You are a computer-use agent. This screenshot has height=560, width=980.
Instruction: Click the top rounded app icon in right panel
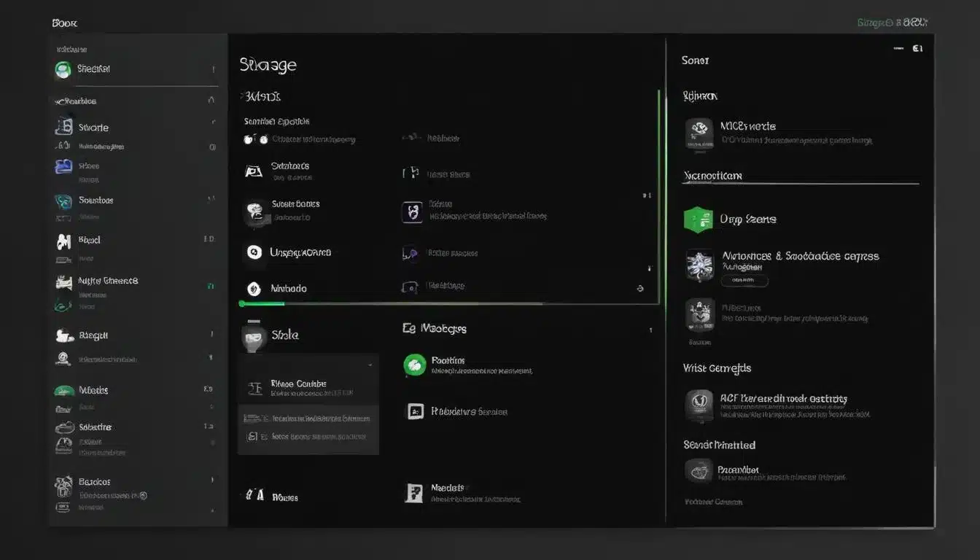point(699,133)
